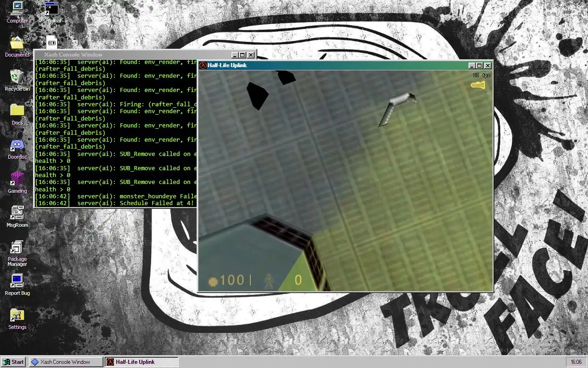The image size is (588, 368).
Task: Maximize the Xash Console Window
Action: [x=243, y=55]
